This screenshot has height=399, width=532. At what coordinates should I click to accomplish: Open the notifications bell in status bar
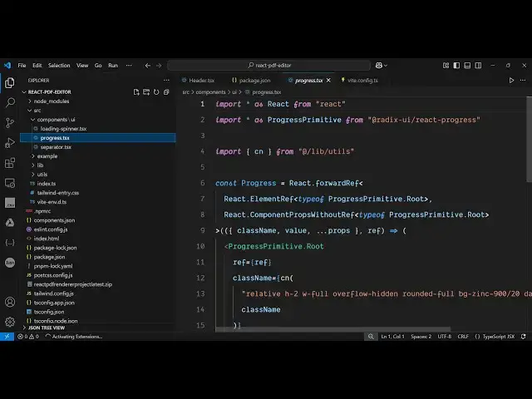coord(524,337)
